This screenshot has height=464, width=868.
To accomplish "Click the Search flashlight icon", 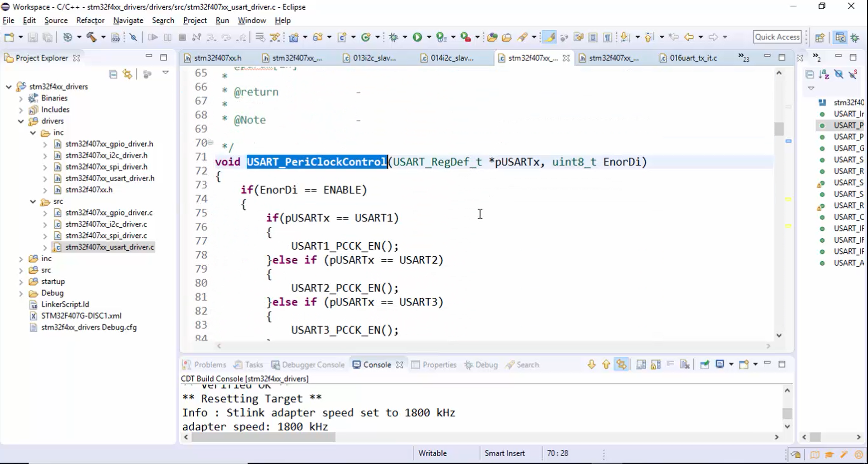I will pos(523,37).
